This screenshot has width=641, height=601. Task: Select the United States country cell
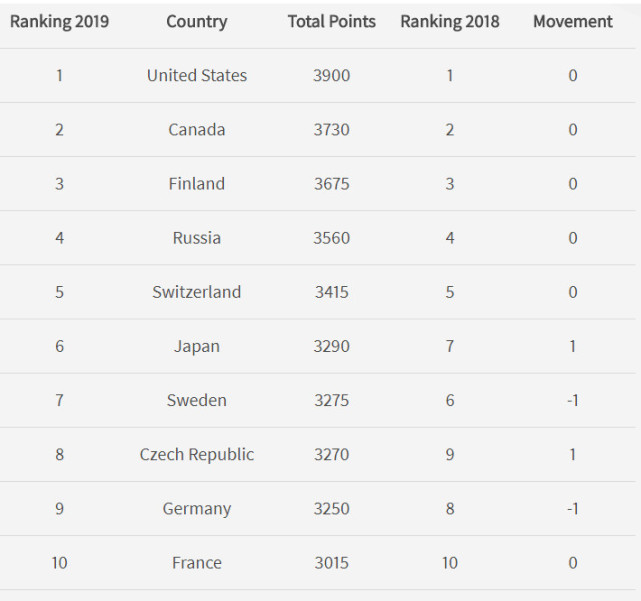(x=197, y=75)
